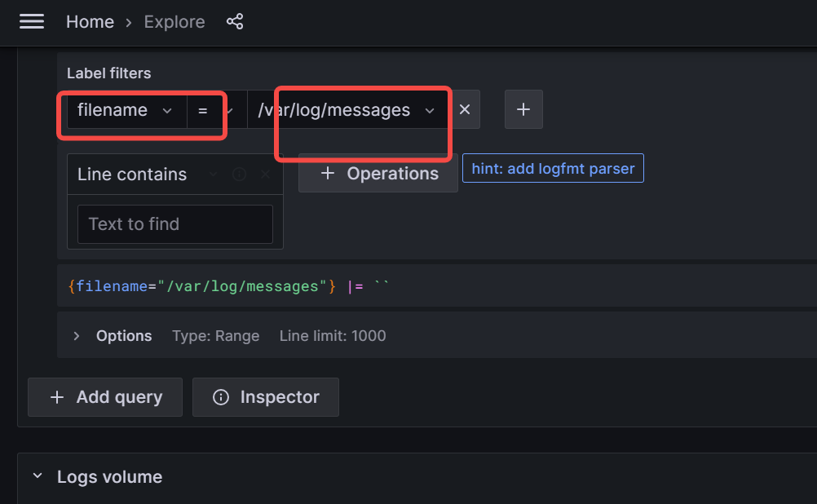Viewport: 817px width, 504px height.
Task: Open the hamburger navigation menu
Action: [32, 22]
